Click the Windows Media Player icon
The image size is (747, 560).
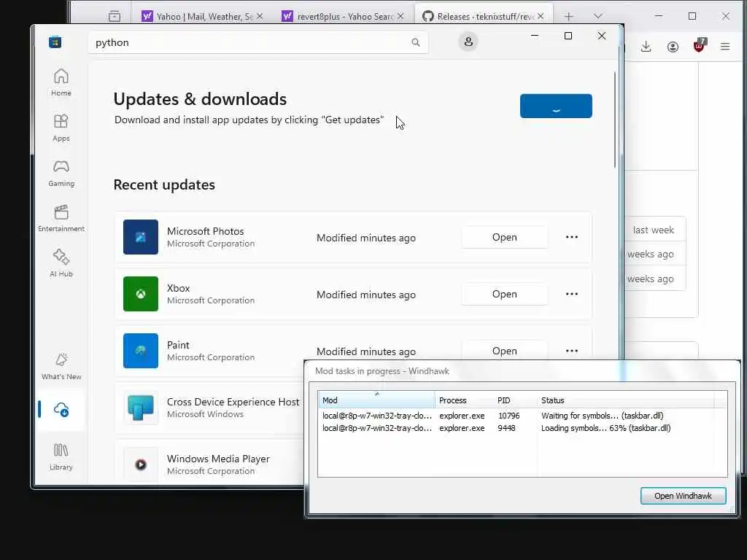141,464
